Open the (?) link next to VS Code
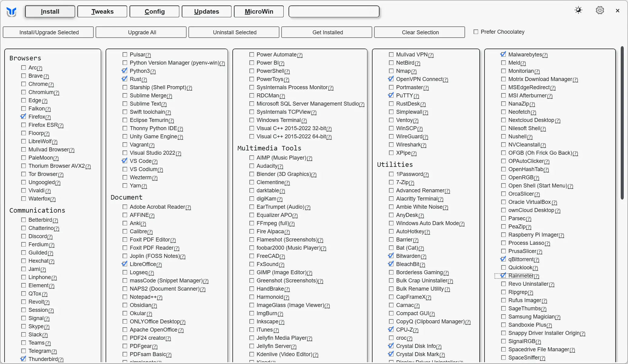This screenshot has height=364, width=628. (155, 161)
